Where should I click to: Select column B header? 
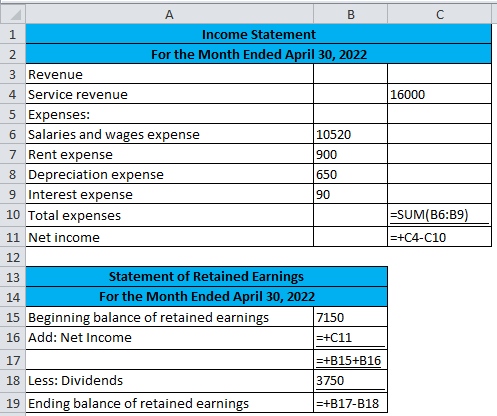pyautogui.click(x=350, y=15)
